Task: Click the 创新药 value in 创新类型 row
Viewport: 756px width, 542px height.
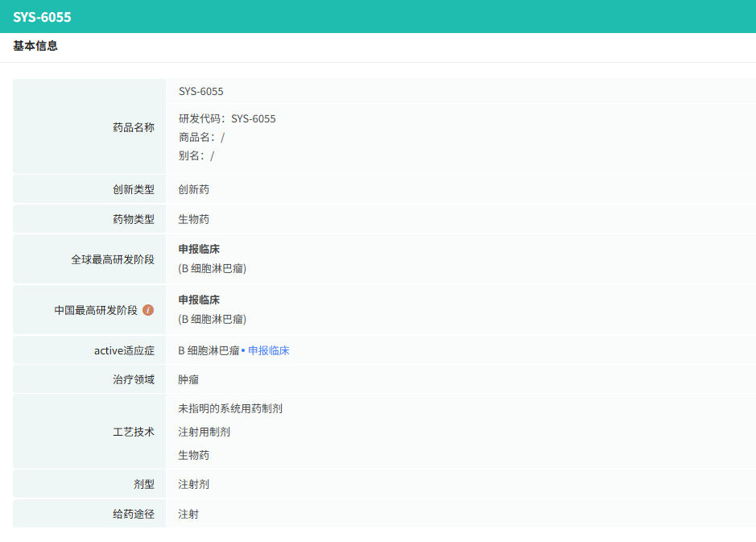Action: pos(193,189)
